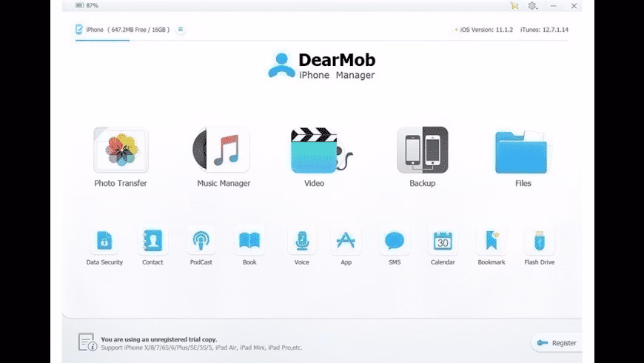Click the DearMob iPhone Manager logo

pyautogui.click(x=321, y=66)
